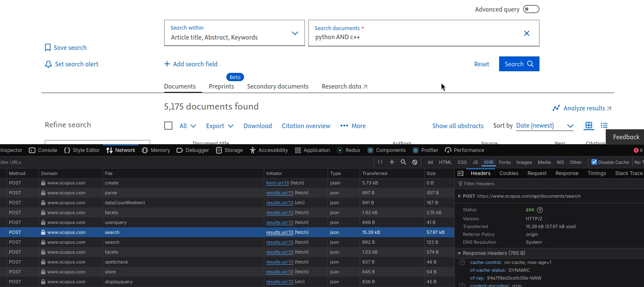
Task: Toggle the HTML request filter
Action: (x=445, y=162)
